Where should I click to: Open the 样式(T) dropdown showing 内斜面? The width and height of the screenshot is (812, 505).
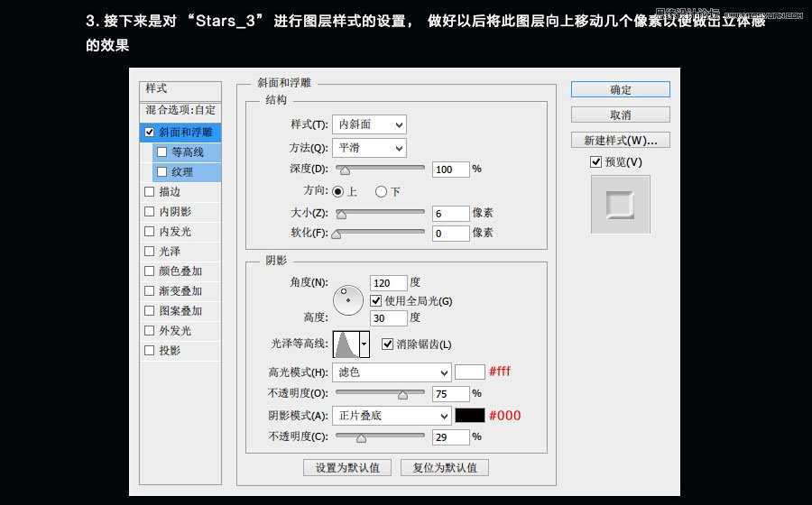point(369,124)
